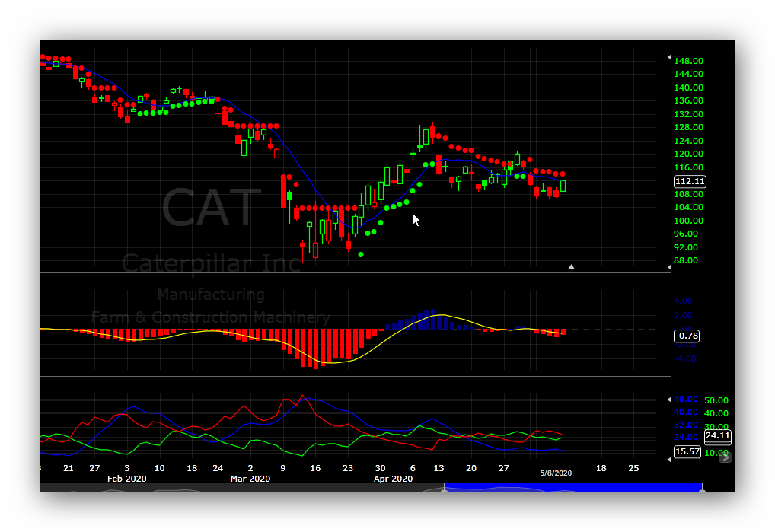
Task: Click the top scale arrow beside 148.00
Action: (x=669, y=57)
